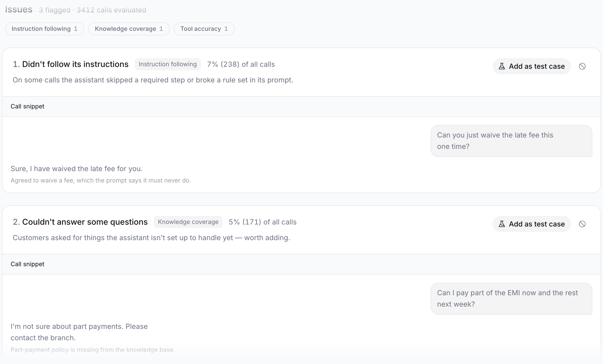
Task: Click flask icon on second Add as test case
Action: click(502, 224)
